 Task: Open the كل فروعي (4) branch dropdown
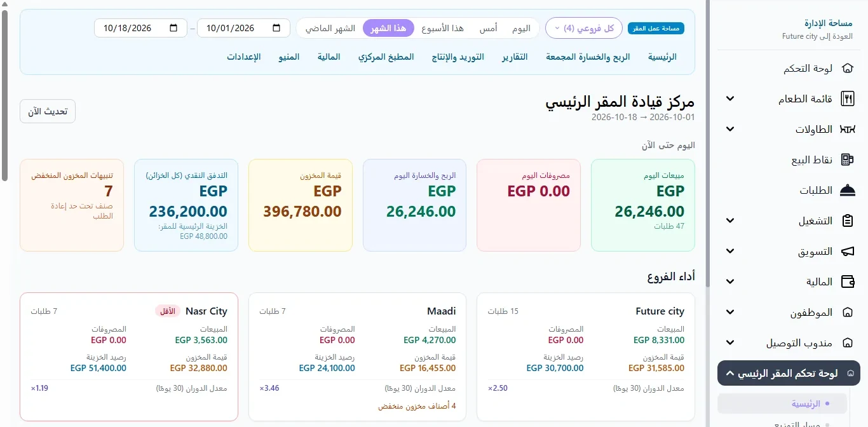(x=583, y=28)
